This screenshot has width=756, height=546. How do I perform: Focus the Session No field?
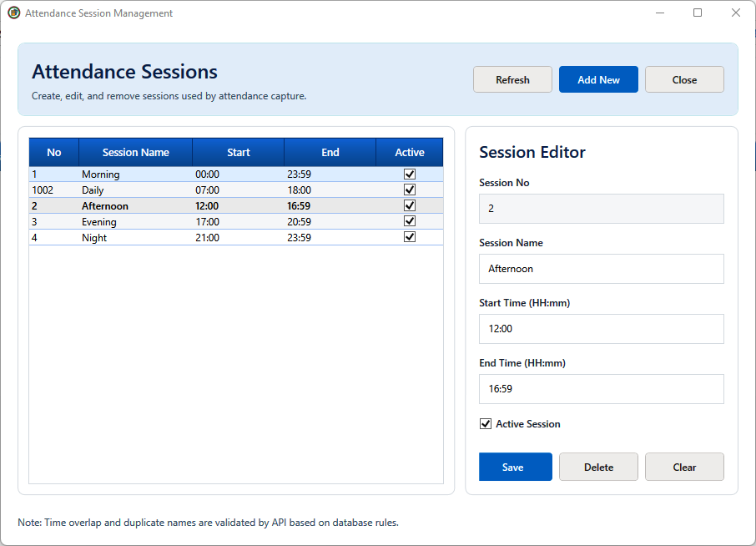pos(602,209)
